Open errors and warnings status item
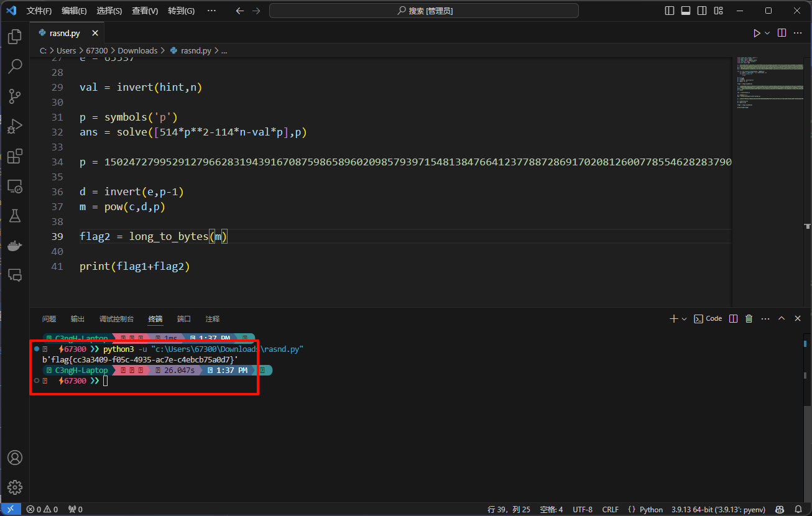 [42, 509]
